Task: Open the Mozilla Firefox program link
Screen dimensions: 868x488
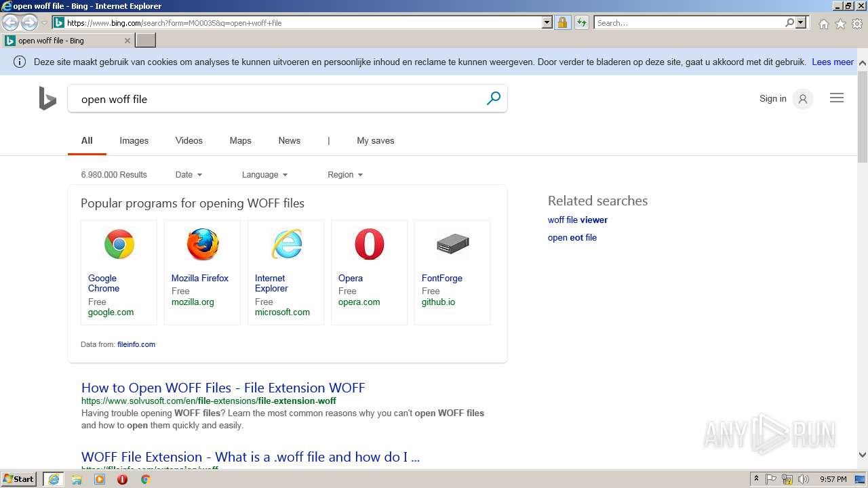Action: click(200, 278)
